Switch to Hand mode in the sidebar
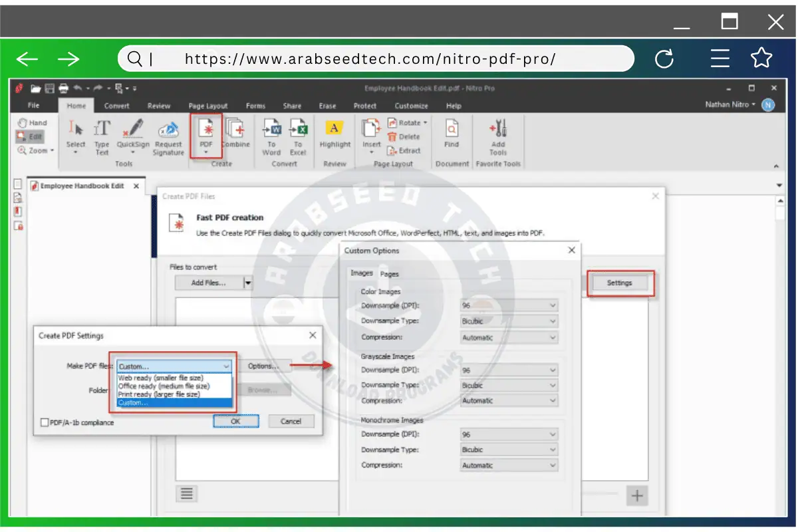Viewport: 798px width, 532px height. pyautogui.click(x=32, y=122)
